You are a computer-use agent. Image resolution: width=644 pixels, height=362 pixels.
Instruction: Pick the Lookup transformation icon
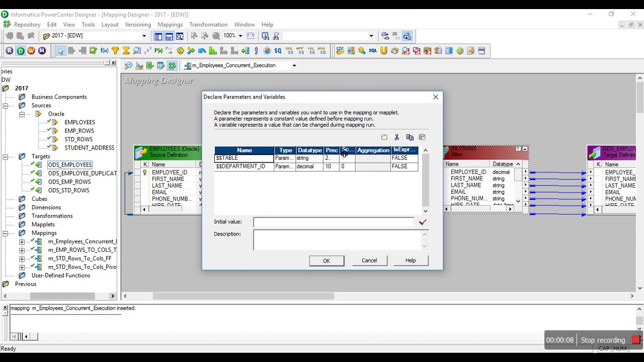point(137,51)
